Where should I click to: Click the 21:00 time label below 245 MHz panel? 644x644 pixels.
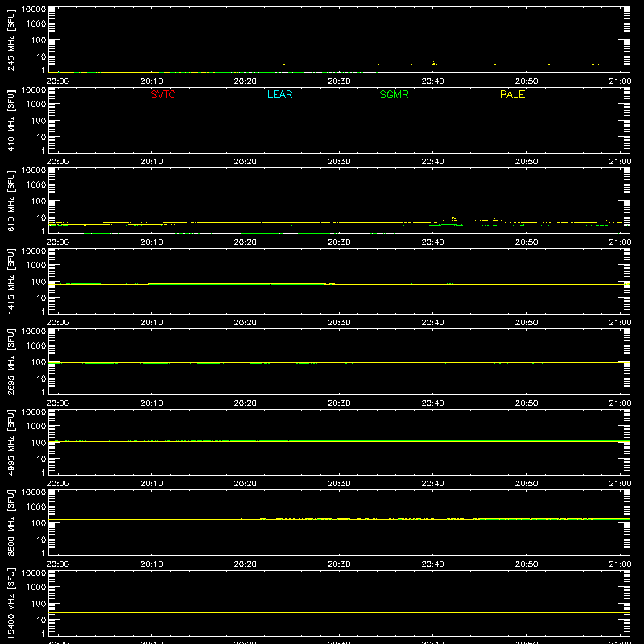point(620,81)
